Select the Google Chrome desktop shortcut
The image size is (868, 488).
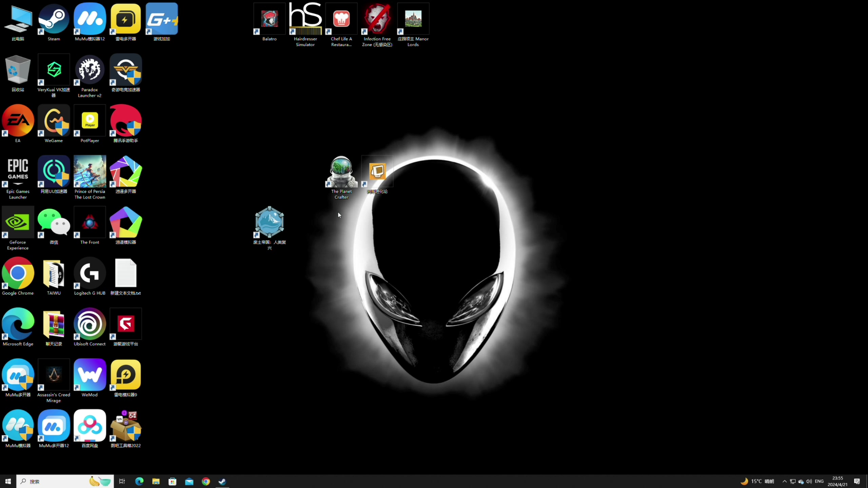(18, 276)
